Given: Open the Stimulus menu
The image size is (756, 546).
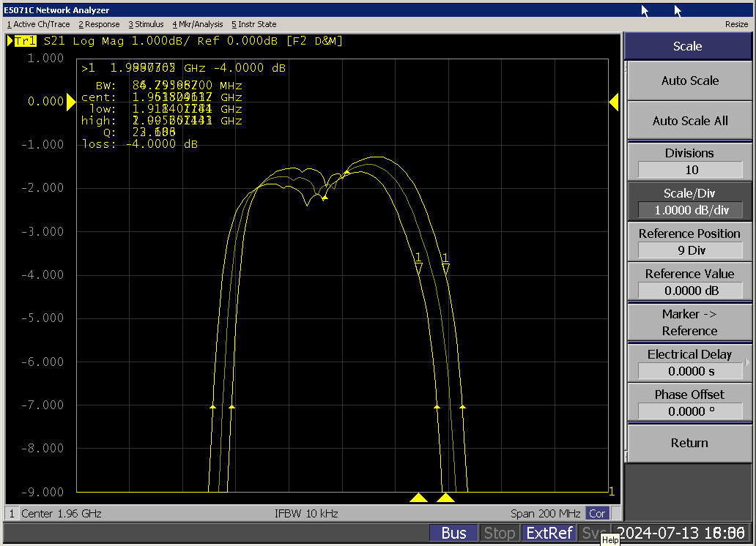Looking at the screenshot, I should [x=146, y=24].
